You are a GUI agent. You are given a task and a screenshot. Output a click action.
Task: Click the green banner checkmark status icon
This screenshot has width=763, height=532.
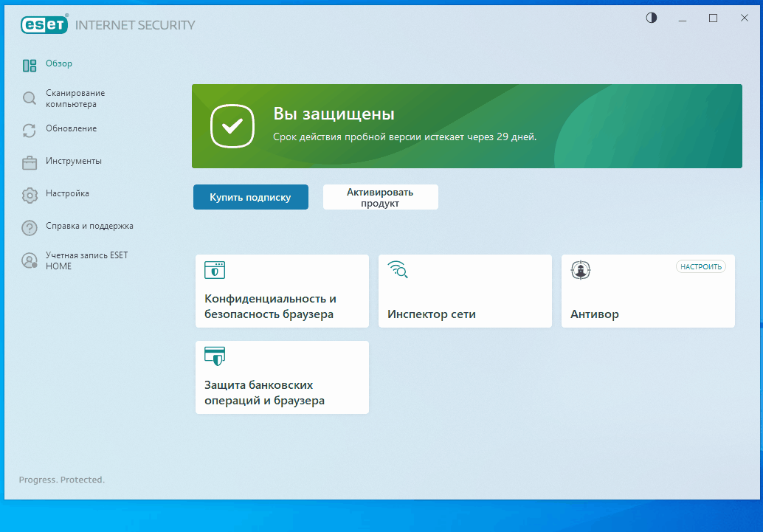232,126
